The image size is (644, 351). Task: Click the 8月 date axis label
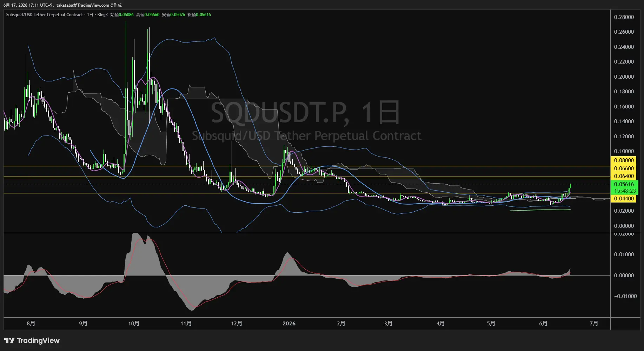coord(31,323)
